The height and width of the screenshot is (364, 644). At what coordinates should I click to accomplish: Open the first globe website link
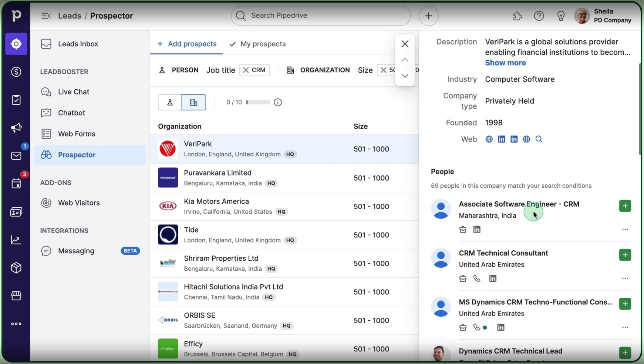pos(489,140)
